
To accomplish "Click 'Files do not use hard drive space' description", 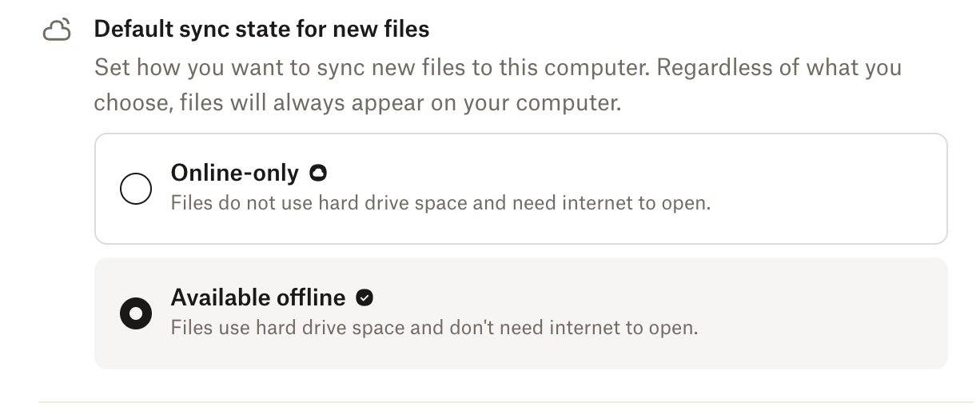I will [320, 202].
